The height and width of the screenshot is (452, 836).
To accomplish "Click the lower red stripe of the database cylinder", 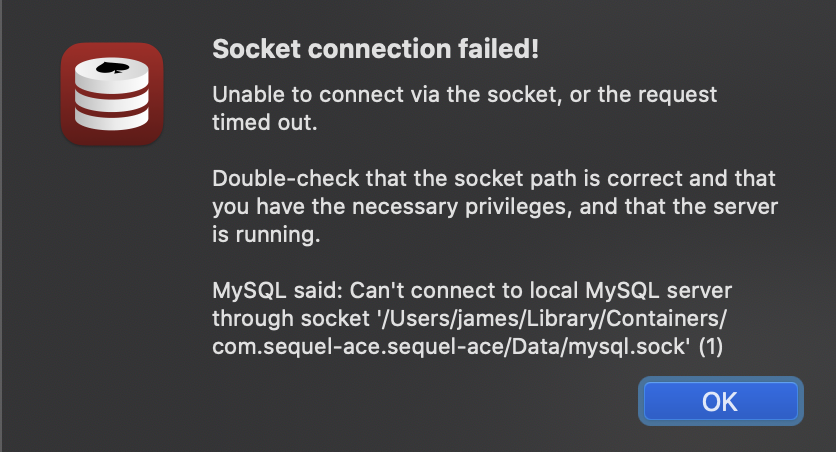I will [112, 109].
